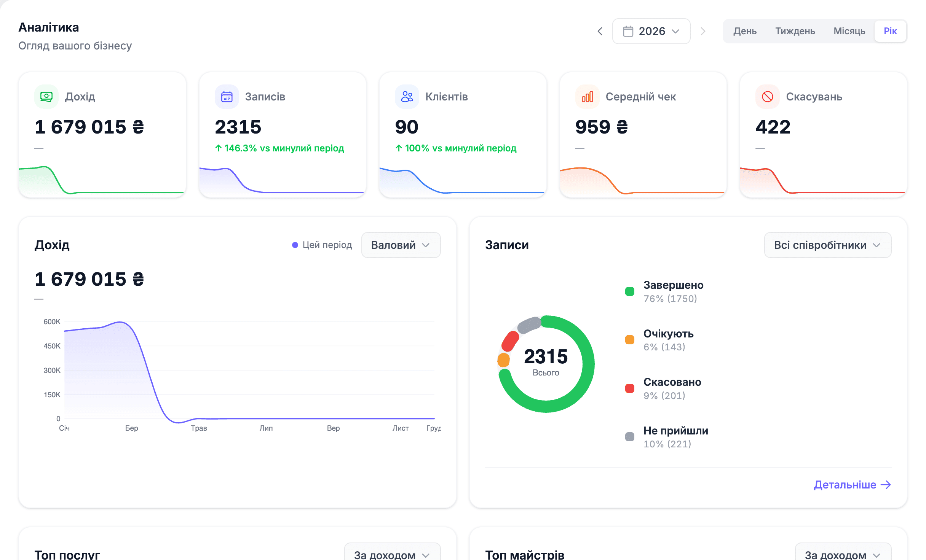Click the 90 clients value
The width and height of the screenshot is (926, 560).
click(x=407, y=127)
